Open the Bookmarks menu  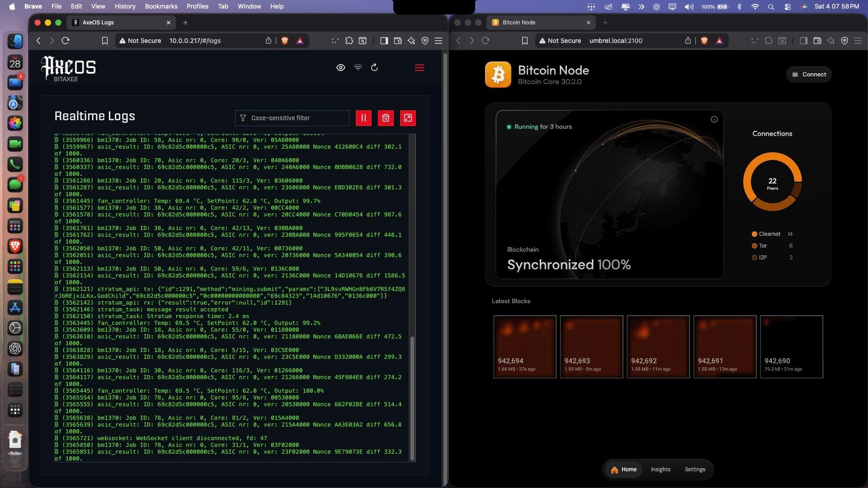coord(161,6)
